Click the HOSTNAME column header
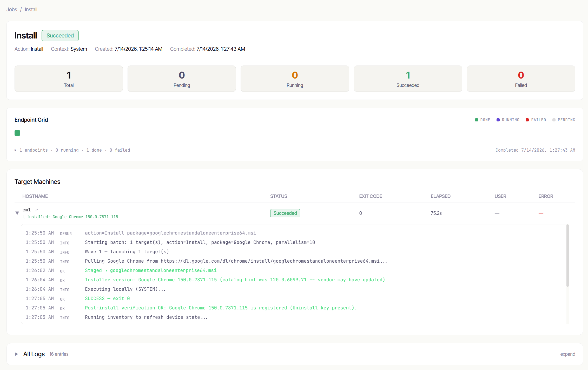The height and width of the screenshot is (370, 588). pos(35,196)
